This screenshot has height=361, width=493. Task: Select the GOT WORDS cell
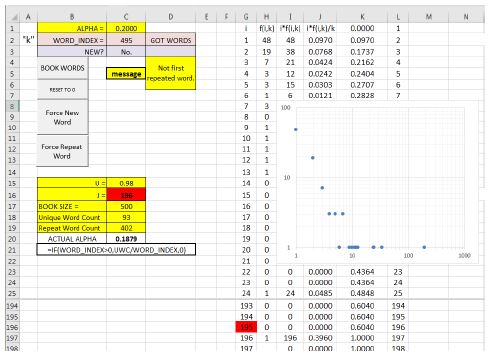(x=171, y=40)
